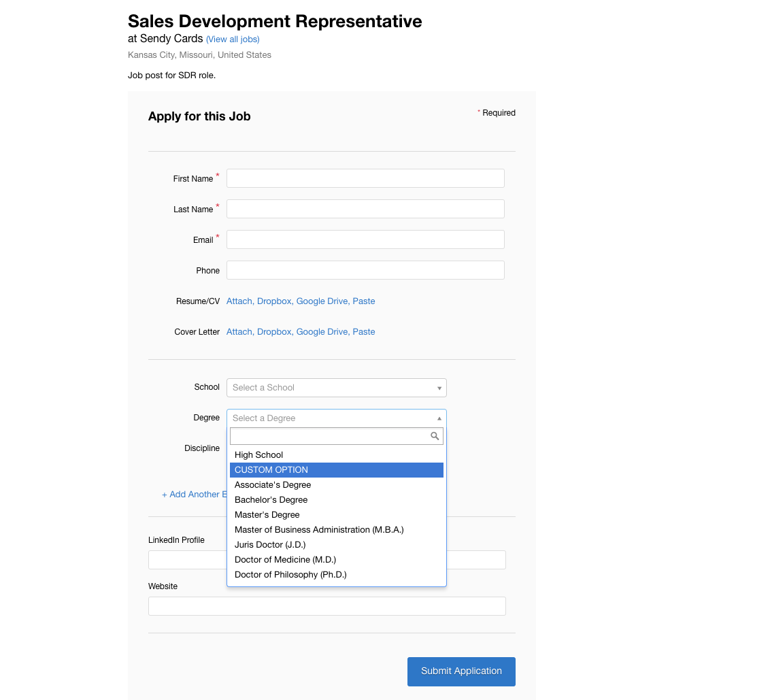
Task: Click the Submit Application button
Action: (461, 671)
